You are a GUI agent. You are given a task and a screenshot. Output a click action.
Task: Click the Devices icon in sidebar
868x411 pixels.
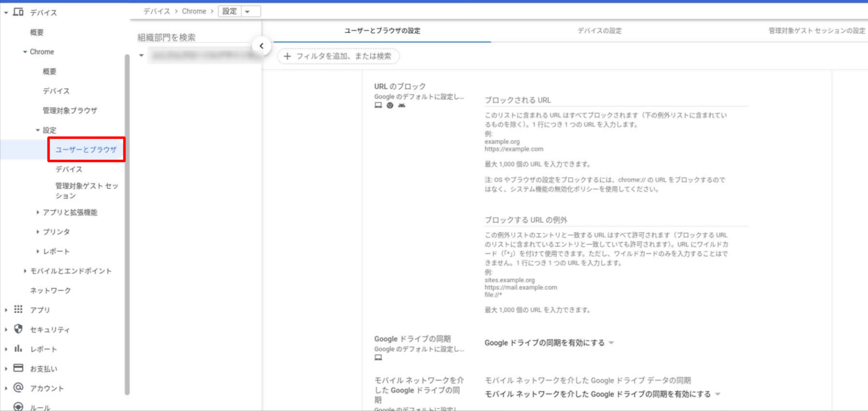pos(18,12)
